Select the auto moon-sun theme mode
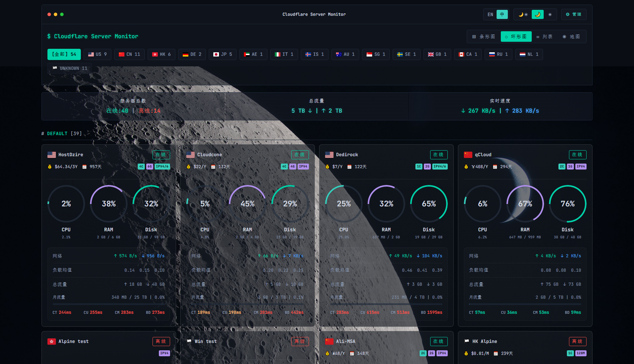The height and width of the screenshot is (364, 634). 523,14
